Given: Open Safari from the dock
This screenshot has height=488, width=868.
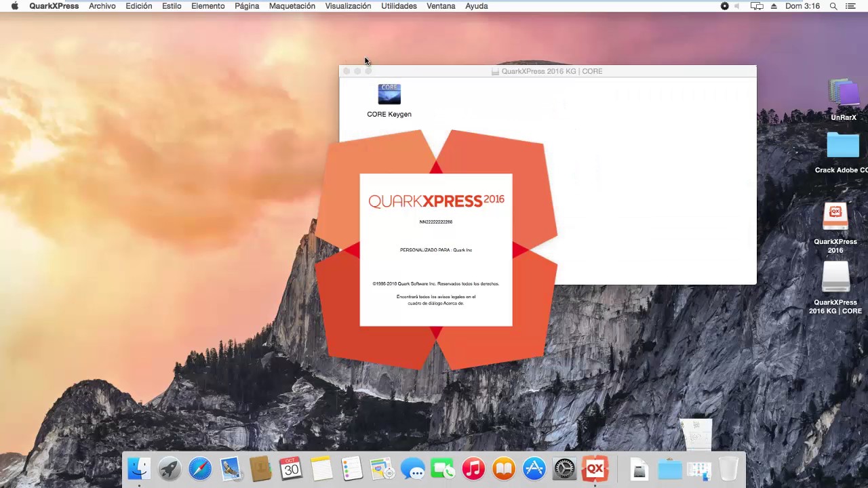Looking at the screenshot, I should click(x=200, y=468).
